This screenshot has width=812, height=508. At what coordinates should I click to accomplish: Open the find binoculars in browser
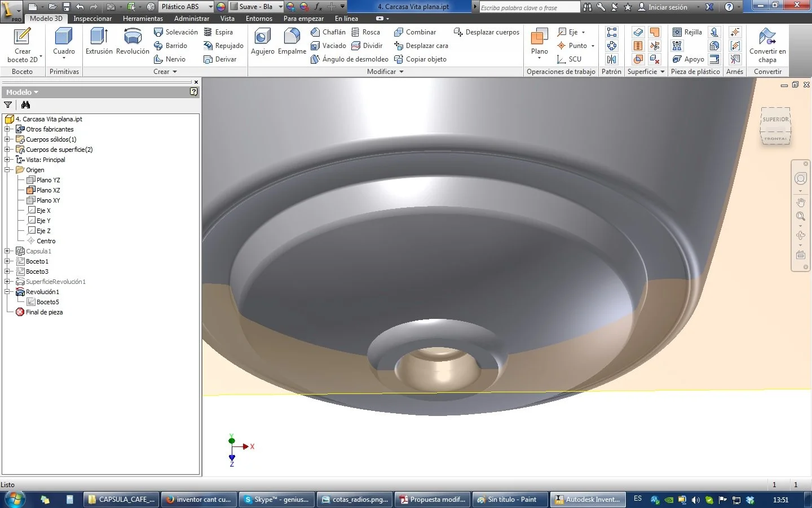(x=25, y=104)
